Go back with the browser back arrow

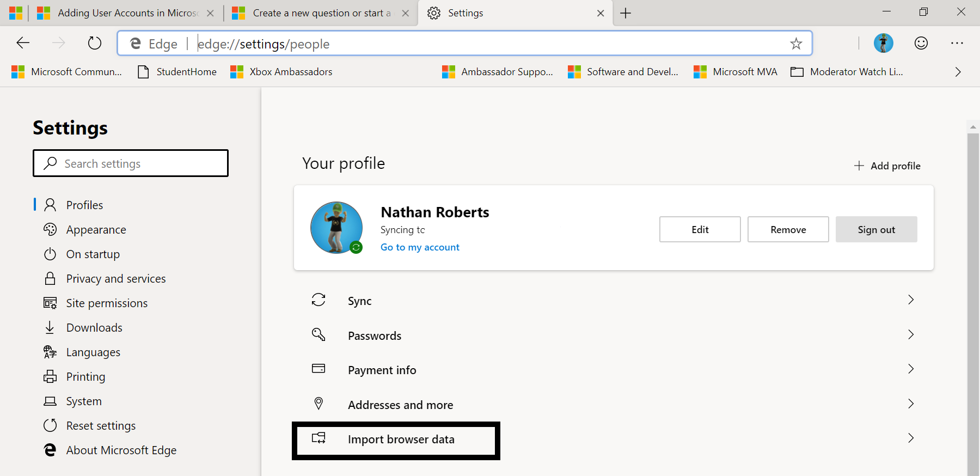coord(23,43)
